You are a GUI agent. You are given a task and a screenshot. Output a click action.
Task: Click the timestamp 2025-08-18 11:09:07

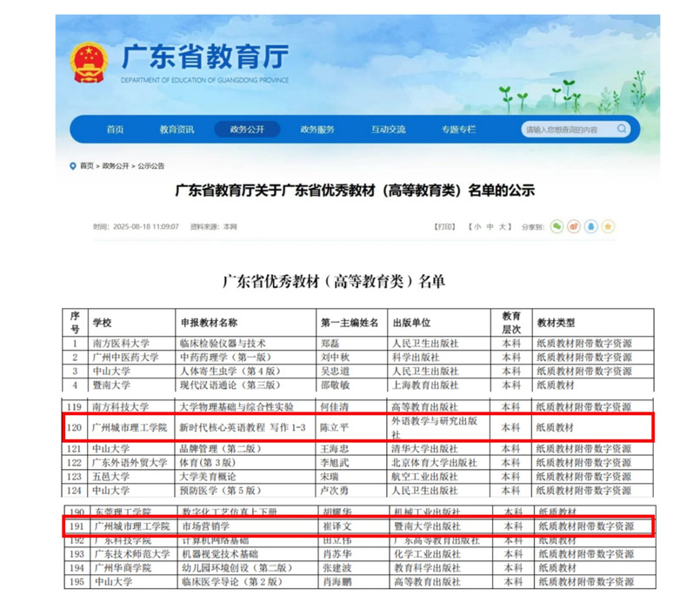coord(146,226)
